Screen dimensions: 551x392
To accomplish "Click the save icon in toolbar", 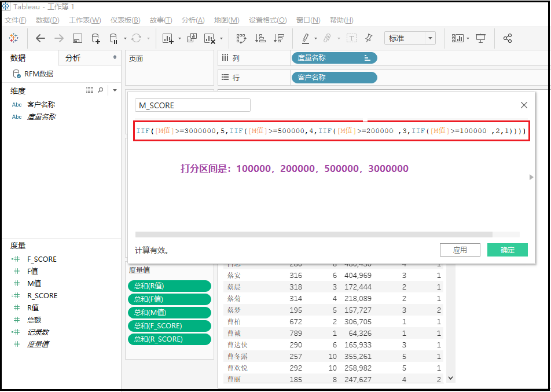I will (78, 38).
